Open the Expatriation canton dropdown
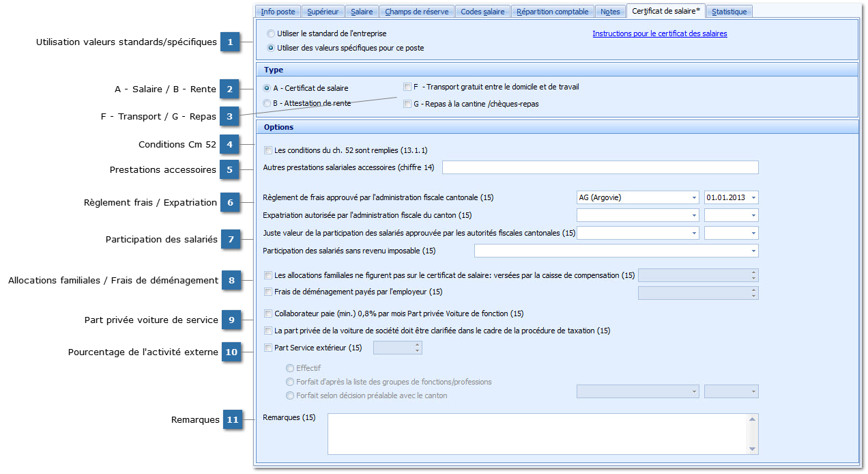This screenshot has height=474, width=868. [x=693, y=215]
